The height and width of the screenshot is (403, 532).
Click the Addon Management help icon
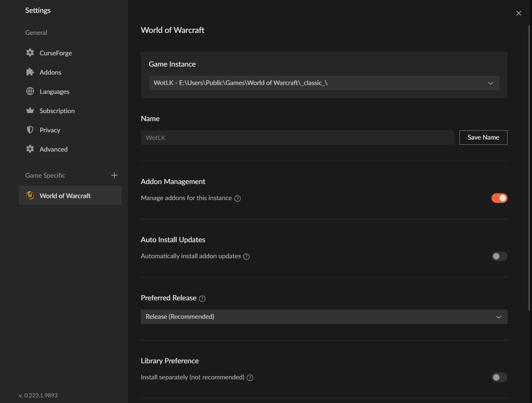[237, 198]
